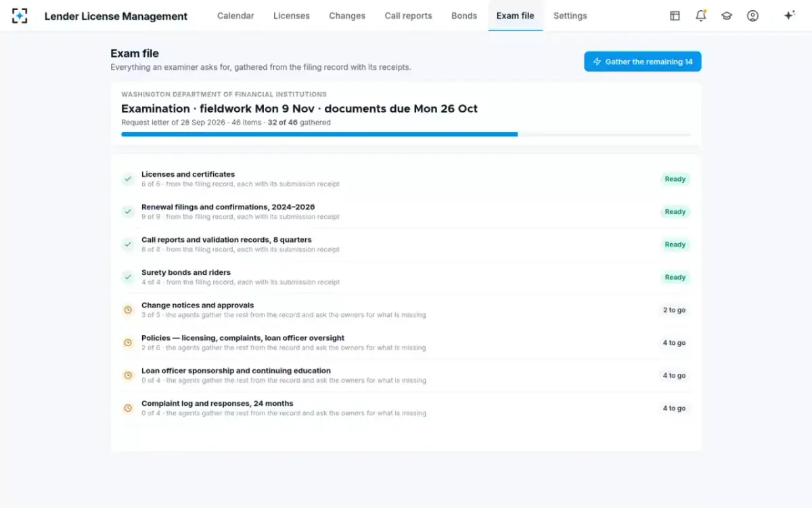Viewport: 812px width, 508px height.
Task: Click the graduation cap help icon
Action: (727, 16)
